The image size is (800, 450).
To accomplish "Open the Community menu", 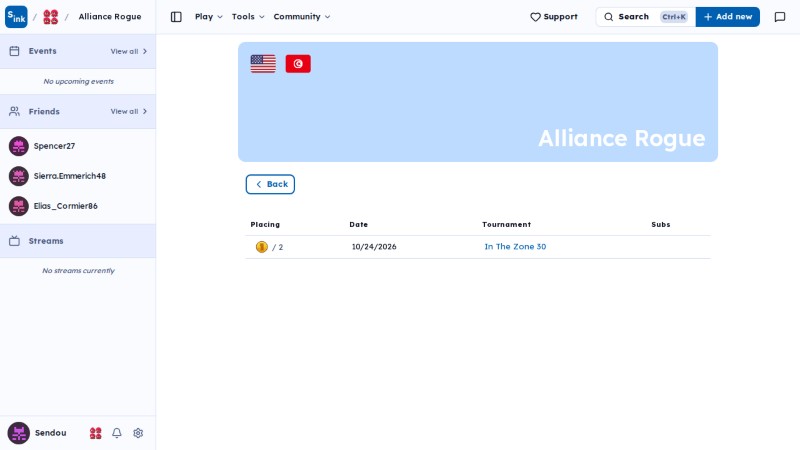I will pos(302,17).
